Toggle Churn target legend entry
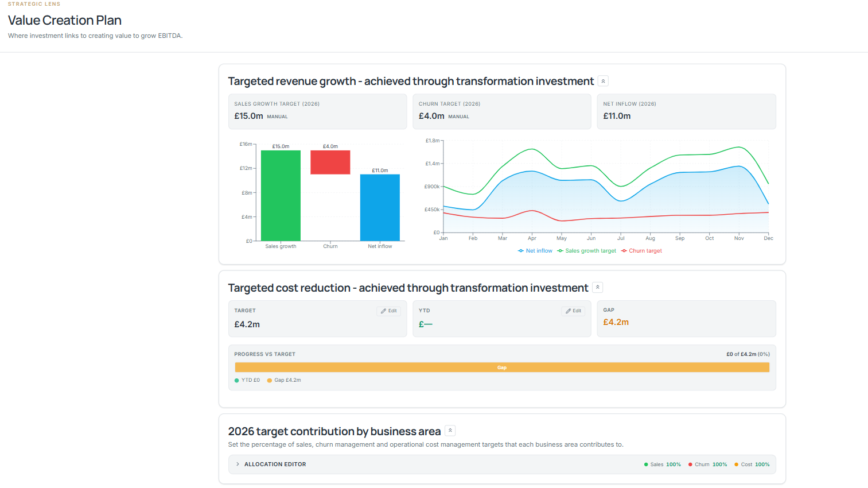 641,251
